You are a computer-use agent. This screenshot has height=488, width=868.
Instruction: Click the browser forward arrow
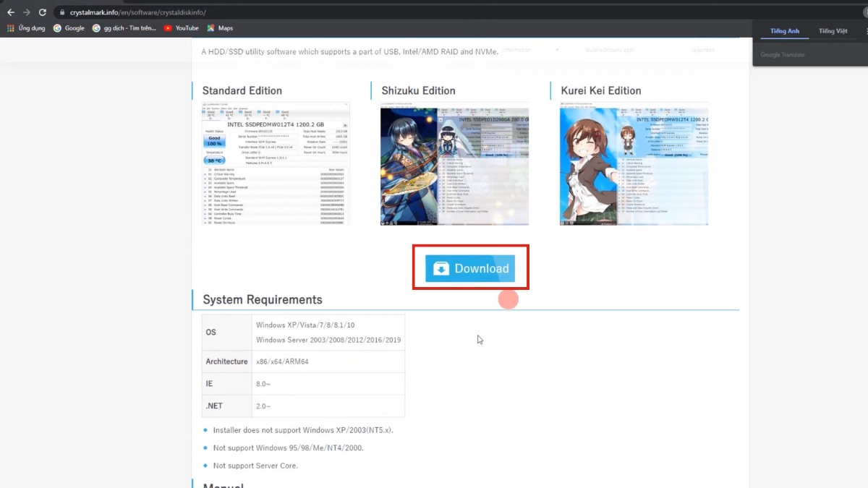[x=27, y=12]
